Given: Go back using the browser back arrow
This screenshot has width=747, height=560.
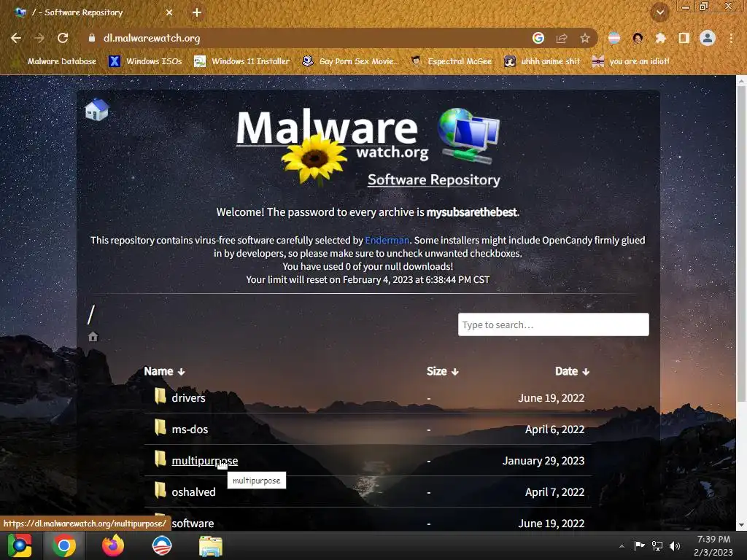Looking at the screenshot, I should (16, 38).
